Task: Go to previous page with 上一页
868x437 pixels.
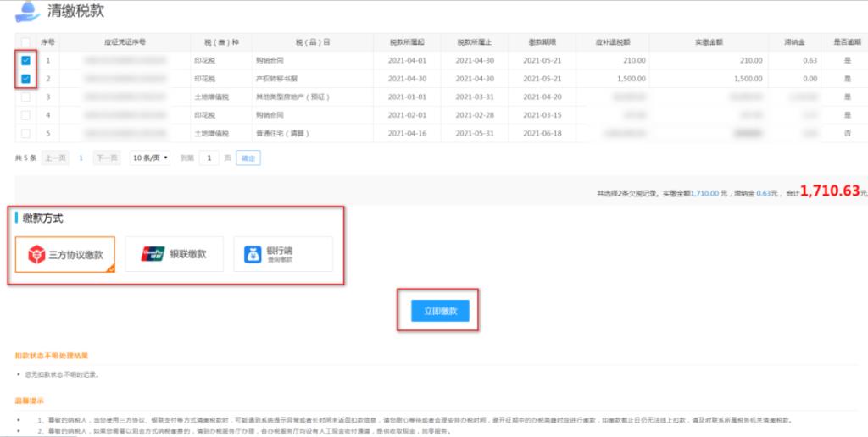Action: (55, 158)
